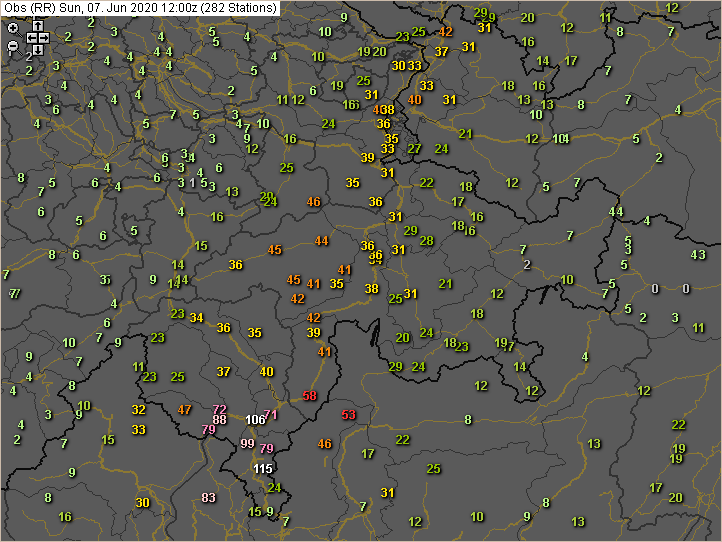The height and width of the screenshot is (542, 722).
Task: Click the green 43 station value
Action: (x=698, y=255)
